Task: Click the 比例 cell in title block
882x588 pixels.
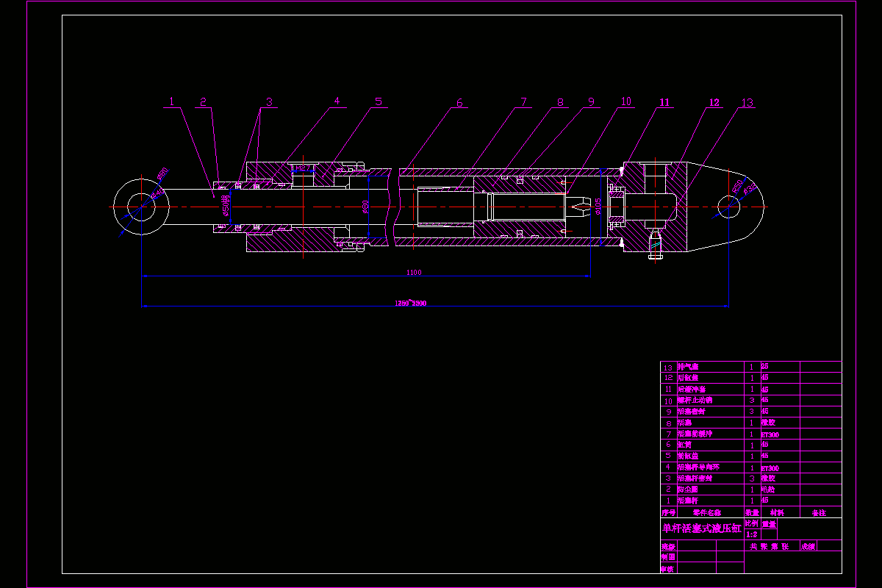Action: click(x=752, y=523)
